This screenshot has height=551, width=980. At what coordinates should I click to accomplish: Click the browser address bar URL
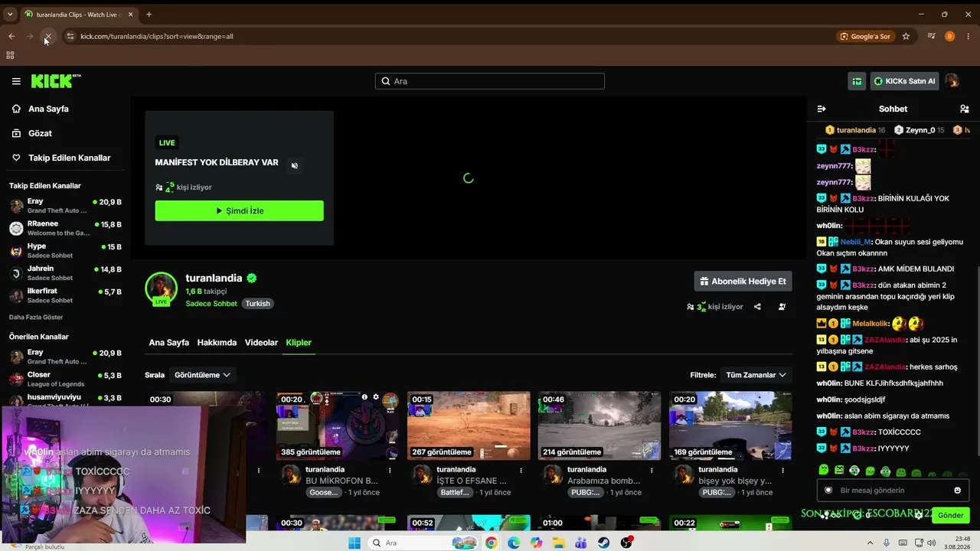(x=157, y=36)
